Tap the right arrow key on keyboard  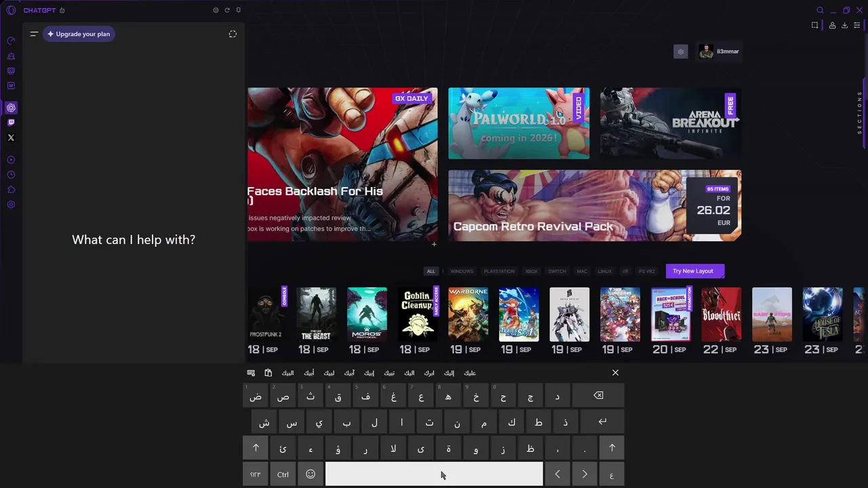coord(585,474)
